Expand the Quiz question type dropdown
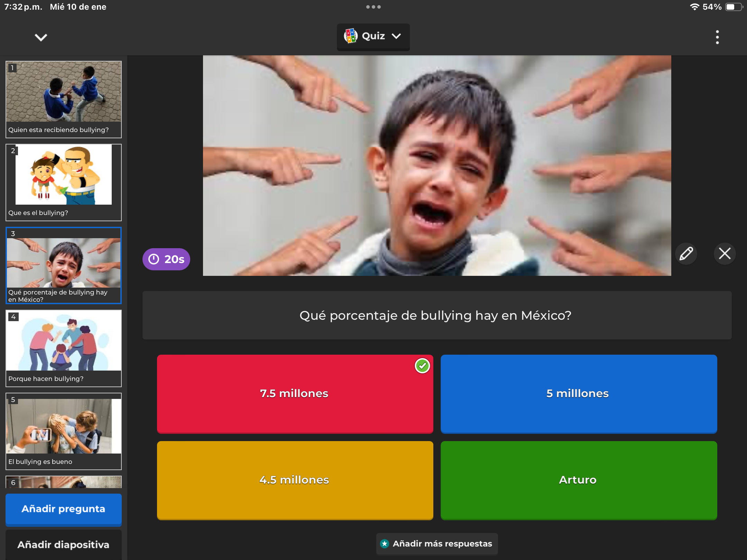 [396, 36]
